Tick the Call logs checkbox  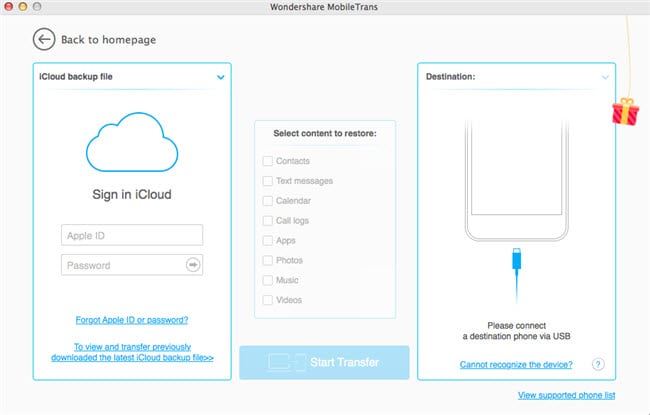[268, 221]
